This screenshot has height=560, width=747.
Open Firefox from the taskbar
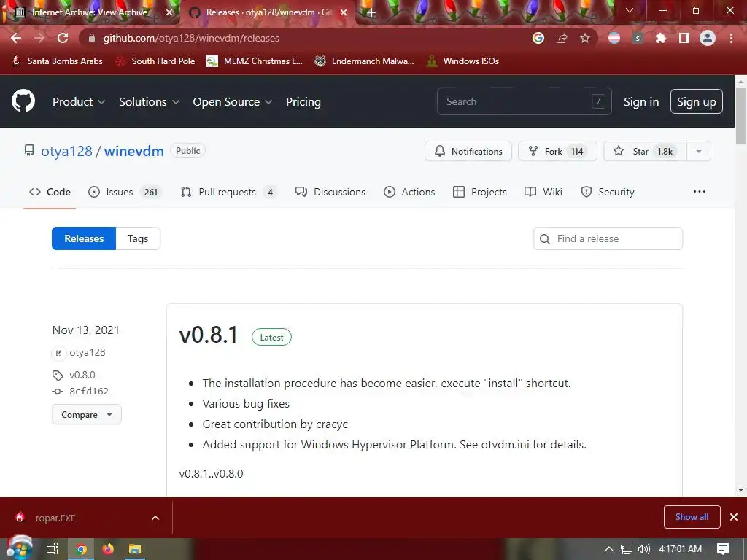pyautogui.click(x=108, y=549)
